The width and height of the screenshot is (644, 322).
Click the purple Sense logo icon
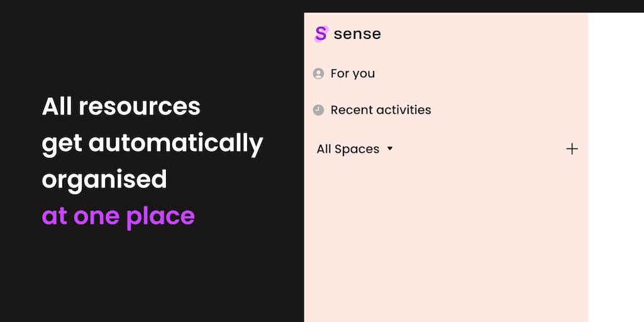click(x=321, y=33)
